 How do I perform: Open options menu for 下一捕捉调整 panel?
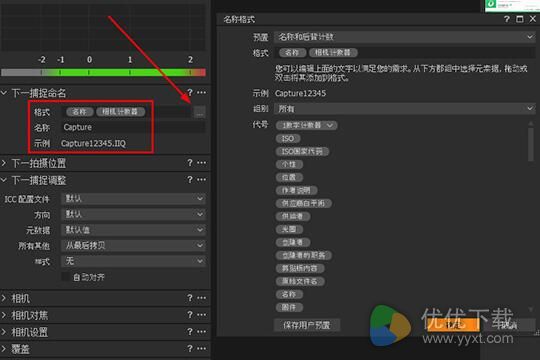click(201, 179)
